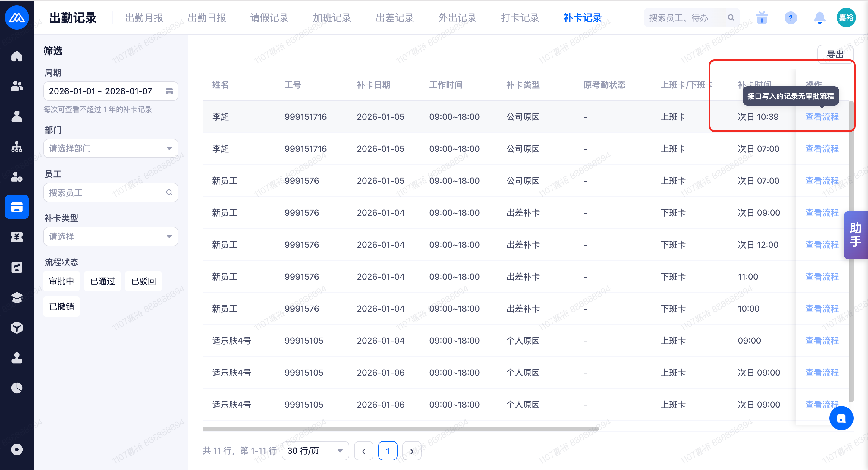Click the 导出 export button
This screenshot has height=470, width=868.
835,54
